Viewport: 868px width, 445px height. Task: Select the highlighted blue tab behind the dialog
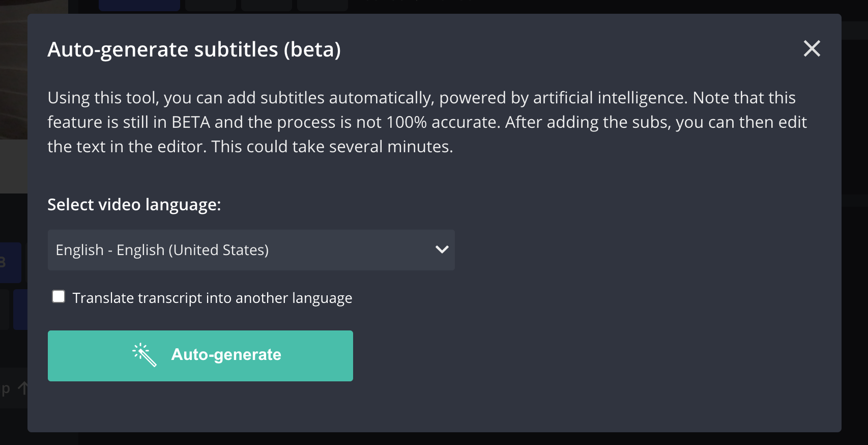(139, 6)
